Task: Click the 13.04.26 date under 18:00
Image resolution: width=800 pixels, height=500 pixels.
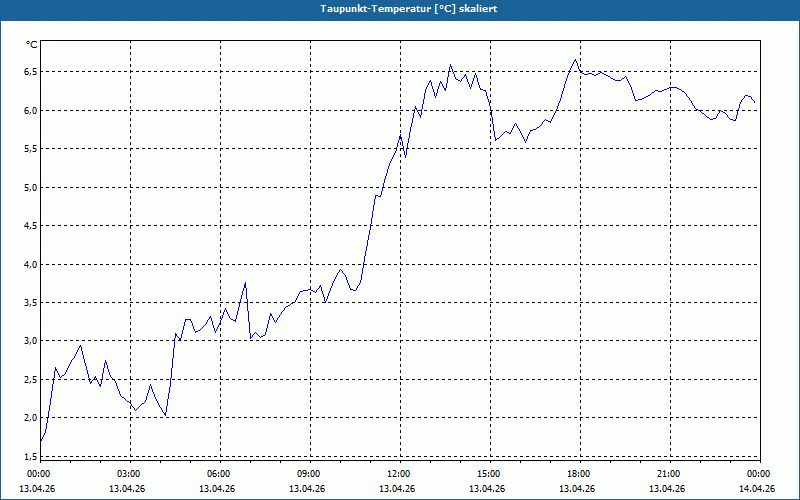Action: (577, 489)
